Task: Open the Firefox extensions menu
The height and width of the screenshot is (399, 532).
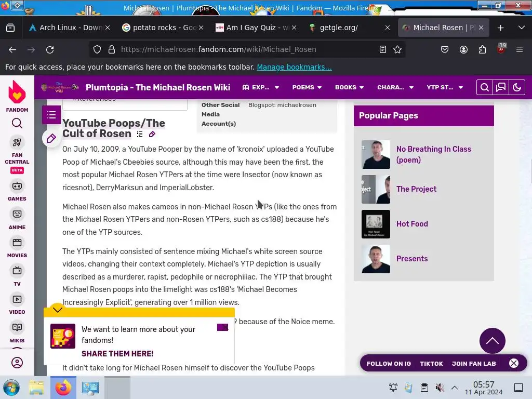Action: [x=482, y=49]
